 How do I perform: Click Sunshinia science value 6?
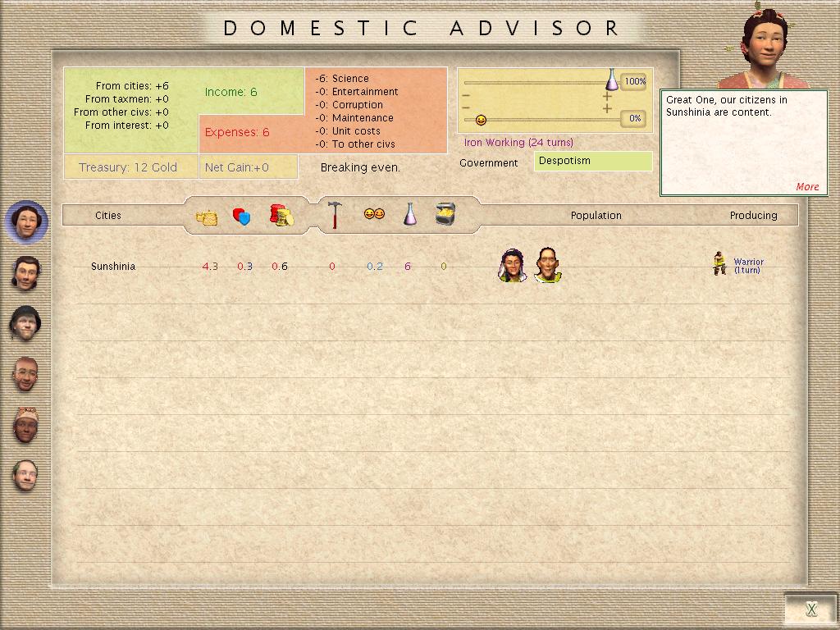(408, 267)
